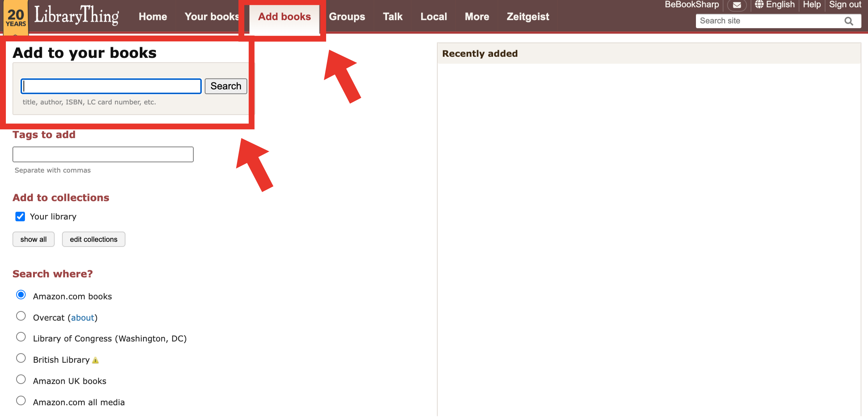Select the Overcat search source

(x=21, y=316)
